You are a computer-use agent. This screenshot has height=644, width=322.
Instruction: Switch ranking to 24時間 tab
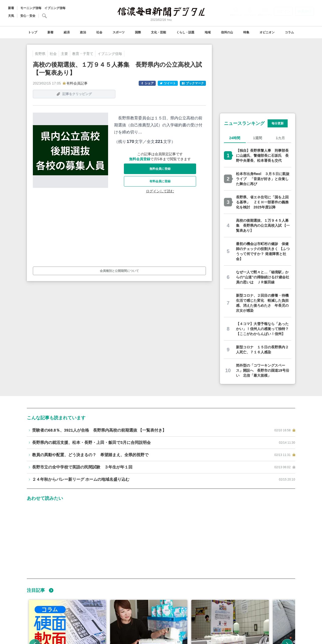coord(235,138)
